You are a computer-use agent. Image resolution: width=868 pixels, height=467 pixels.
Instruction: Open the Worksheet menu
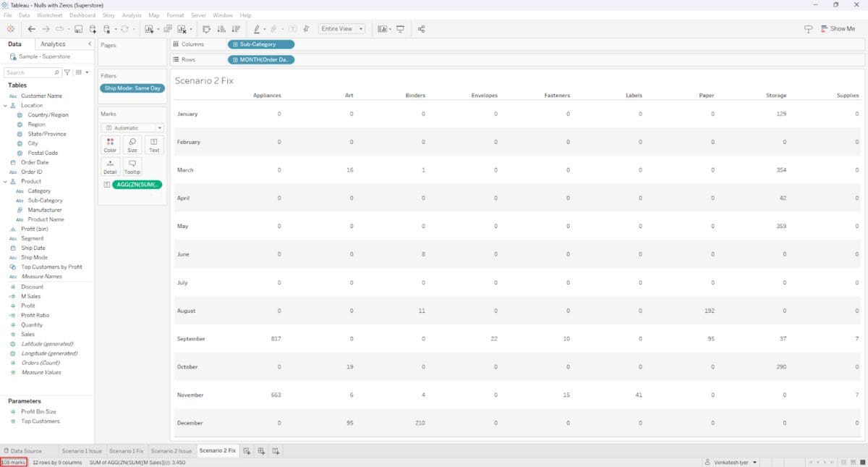49,15
